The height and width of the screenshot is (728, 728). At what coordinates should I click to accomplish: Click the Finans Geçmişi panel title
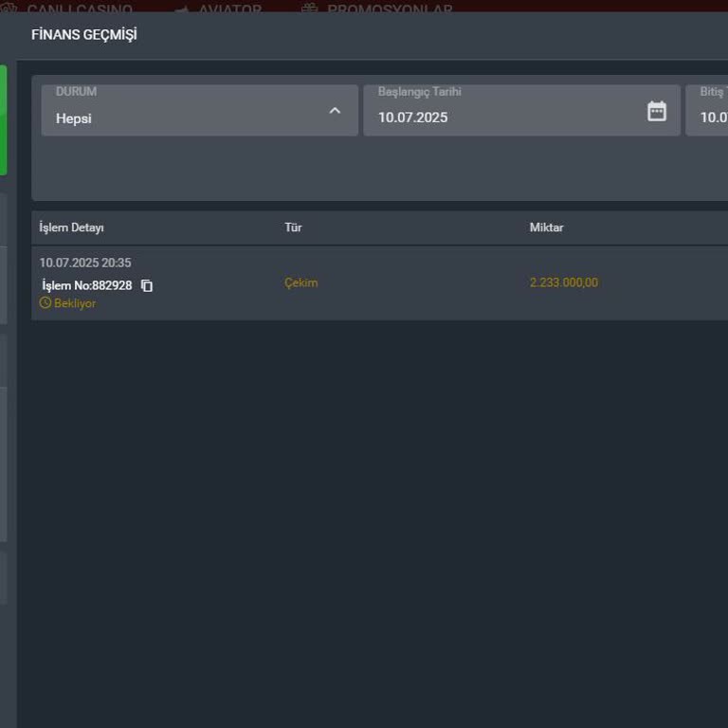[84, 35]
